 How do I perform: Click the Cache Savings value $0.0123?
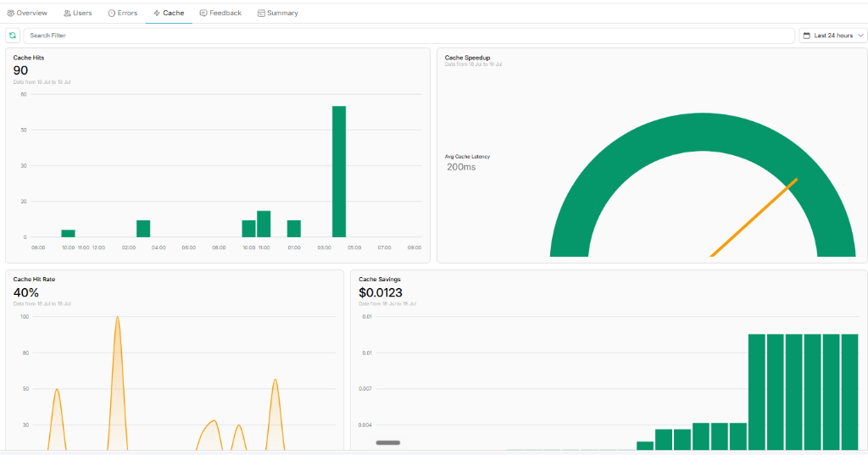pyautogui.click(x=381, y=293)
